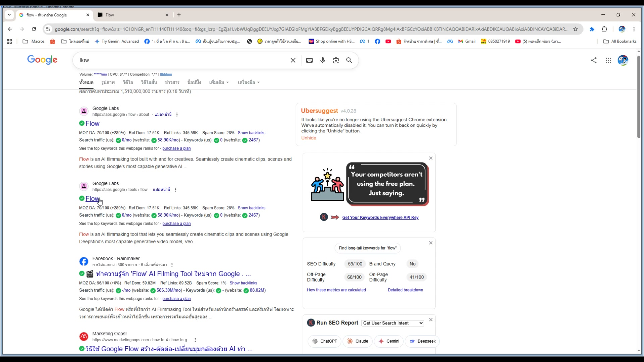
Task: Click inside the Google search input field
Action: coord(181,60)
